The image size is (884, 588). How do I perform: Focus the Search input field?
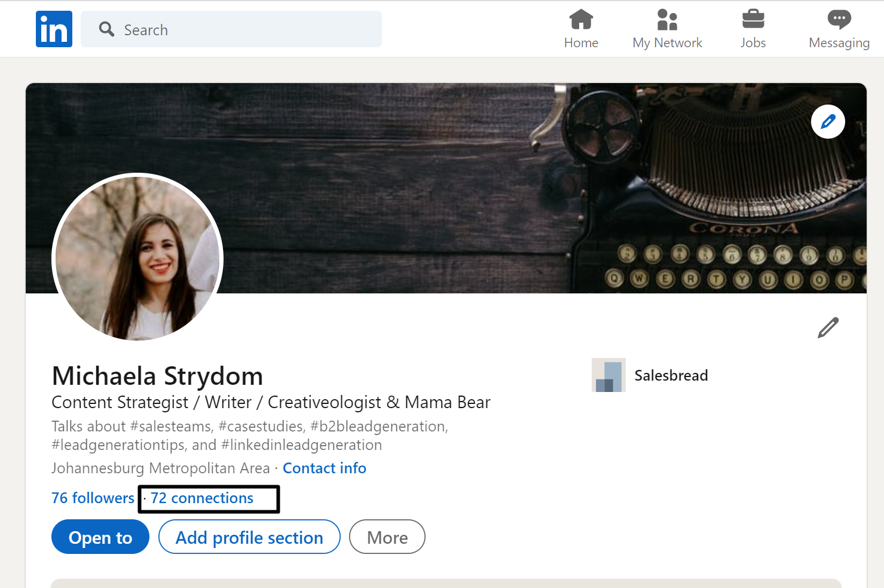click(x=231, y=29)
